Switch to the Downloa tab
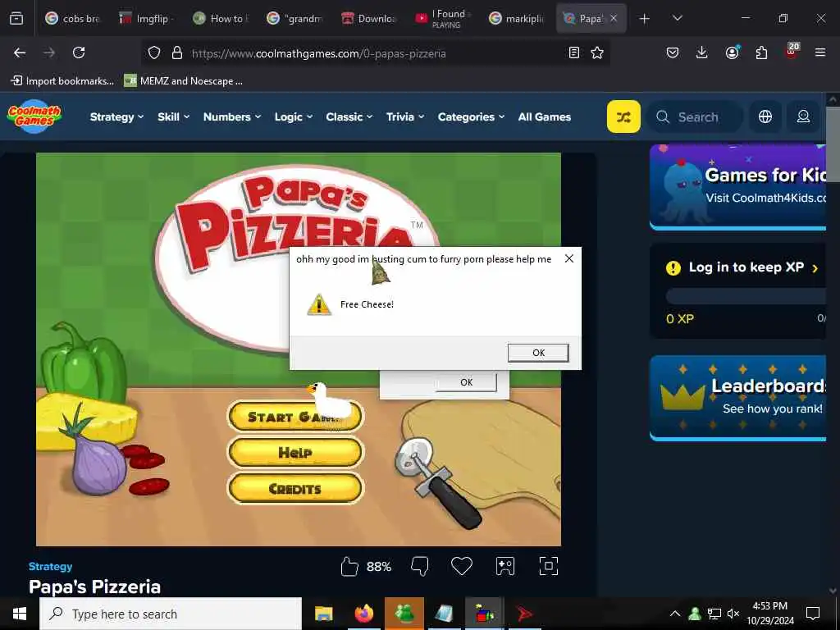This screenshot has height=630, width=840. tap(368, 18)
